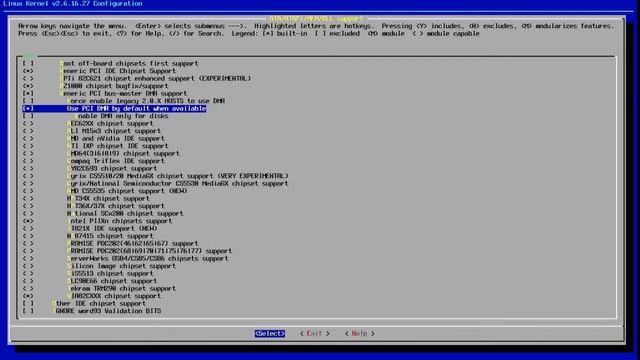Select Cyrix CS5510/20 MediaGX VERY EXPERIMENTAL entry
640x360 pixels.
[156, 176]
